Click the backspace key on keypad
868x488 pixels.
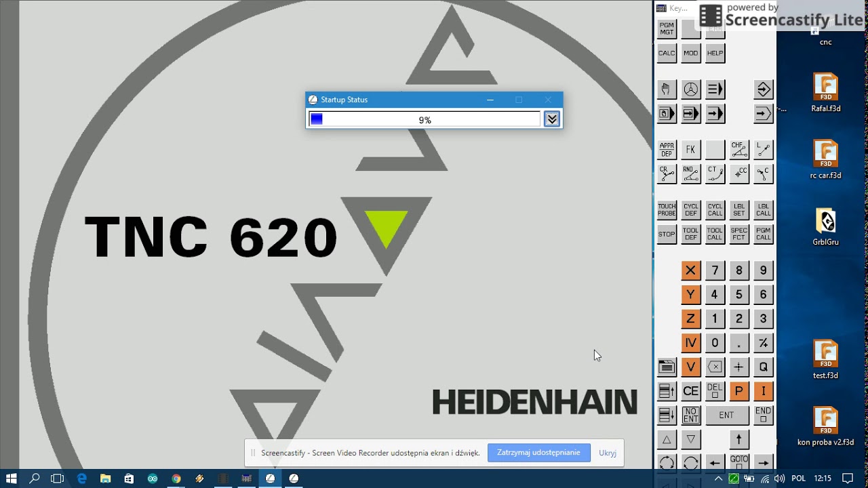click(715, 367)
